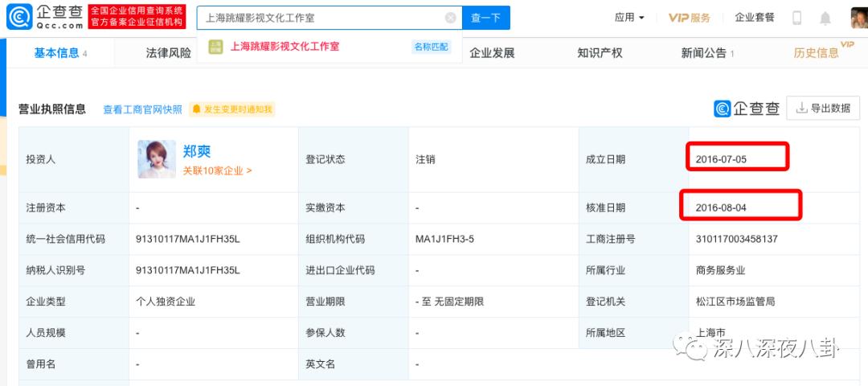Switch to 企业发展 tab
The width and height of the screenshot is (868, 386).
coord(492,53)
